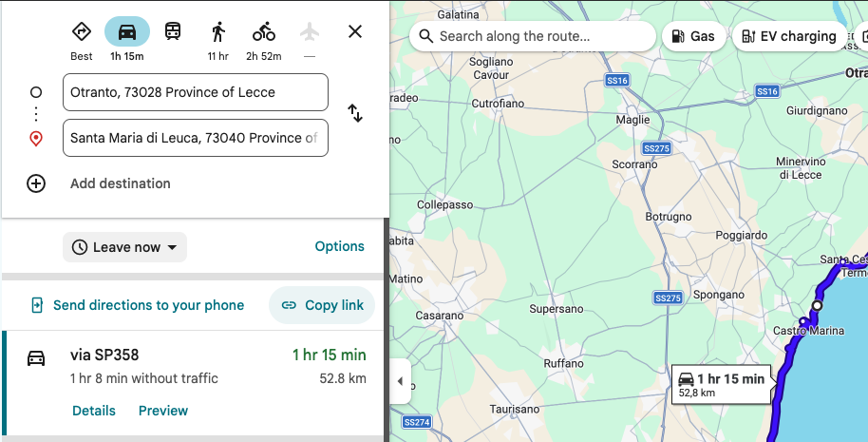This screenshot has width=868, height=442.
Task: Open route Preview
Action: pos(163,411)
